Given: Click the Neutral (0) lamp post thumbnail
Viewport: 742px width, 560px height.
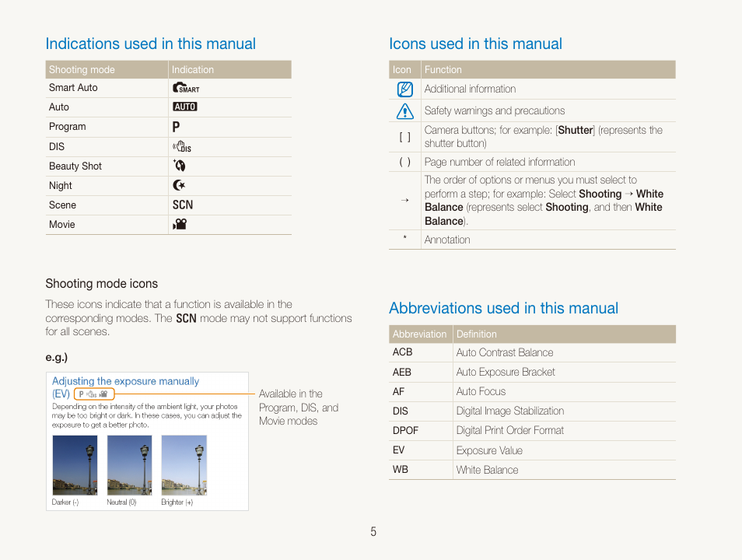Looking at the screenshot, I should (x=130, y=465).
